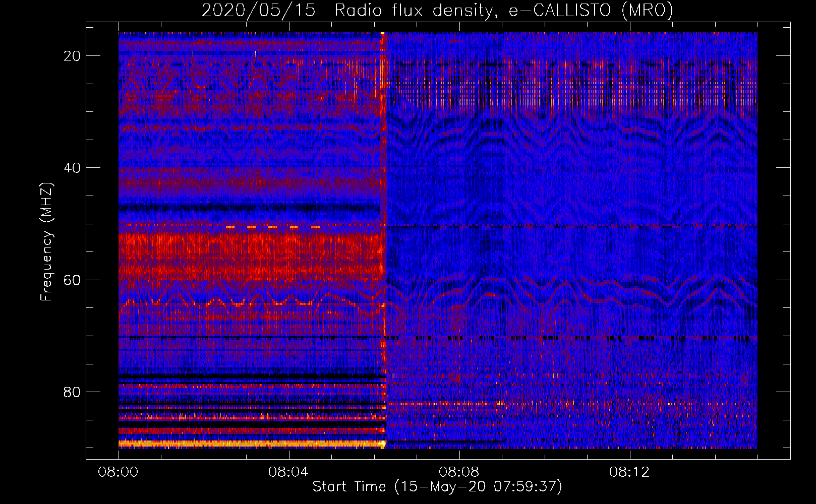Click the vertical yellow burst line near 08:06
Screen dimensions: 816x504
(x=383, y=240)
